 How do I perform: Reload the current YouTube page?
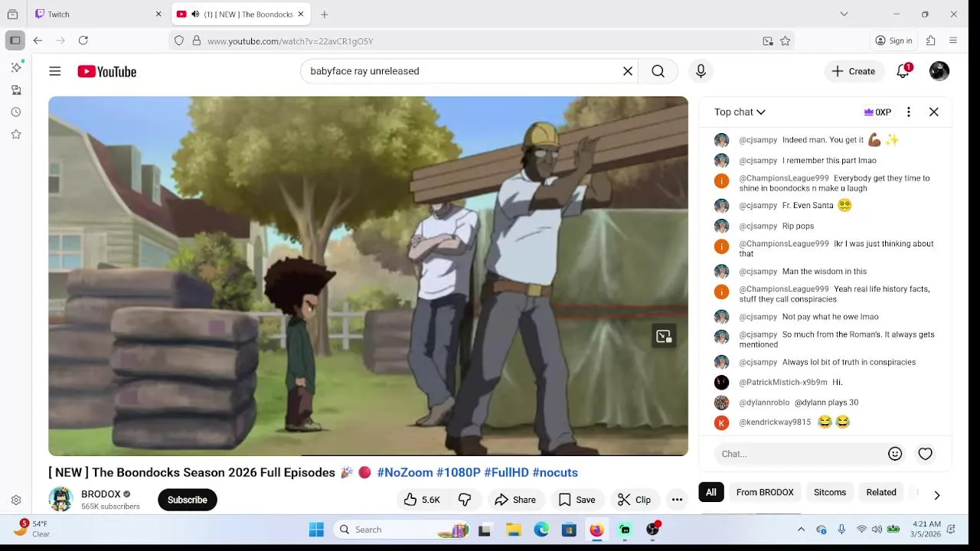[x=83, y=41]
